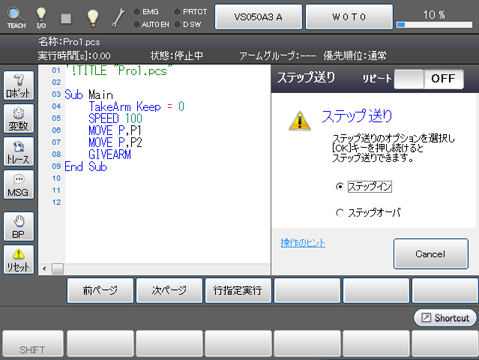Select the ステップイン radio option
Image resolution: width=479 pixels, height=360 pixels.
(339, 186)
